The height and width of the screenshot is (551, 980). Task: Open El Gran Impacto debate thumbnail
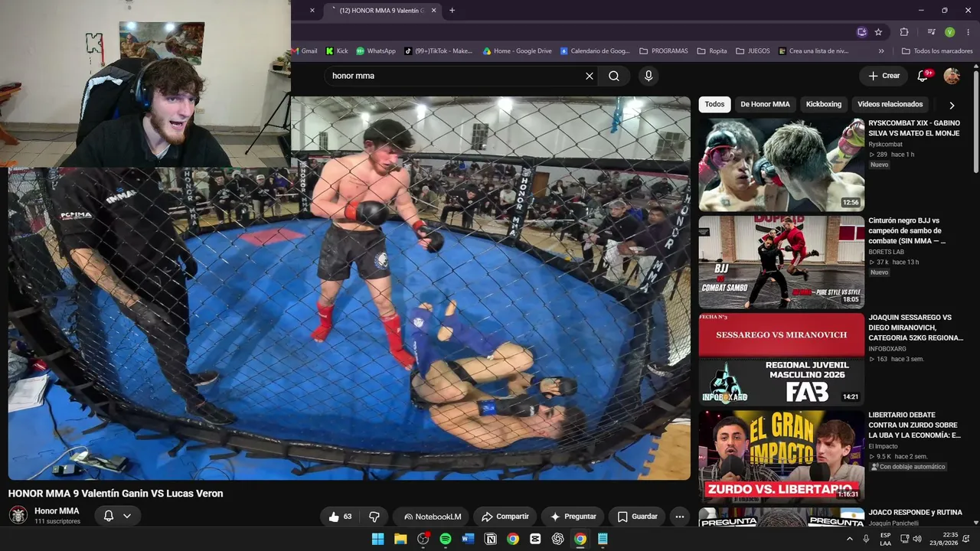781,457
